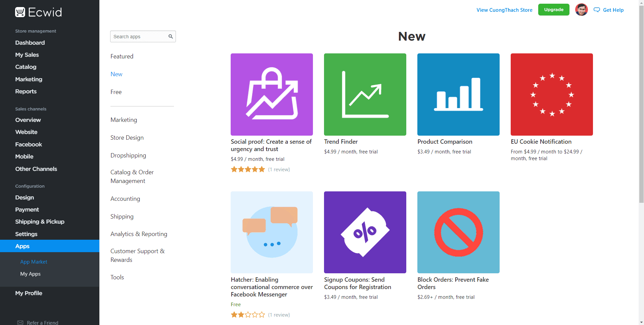Open the Store Design app category
The height and width of the screenshot is (325, 644).
tap(127, 138)
